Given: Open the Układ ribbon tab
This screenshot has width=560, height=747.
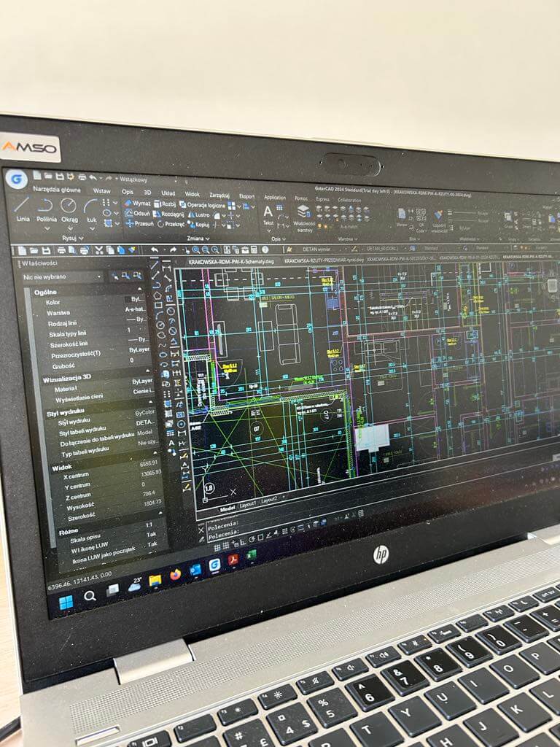Looking at the screenshot, I should (168, 193).
